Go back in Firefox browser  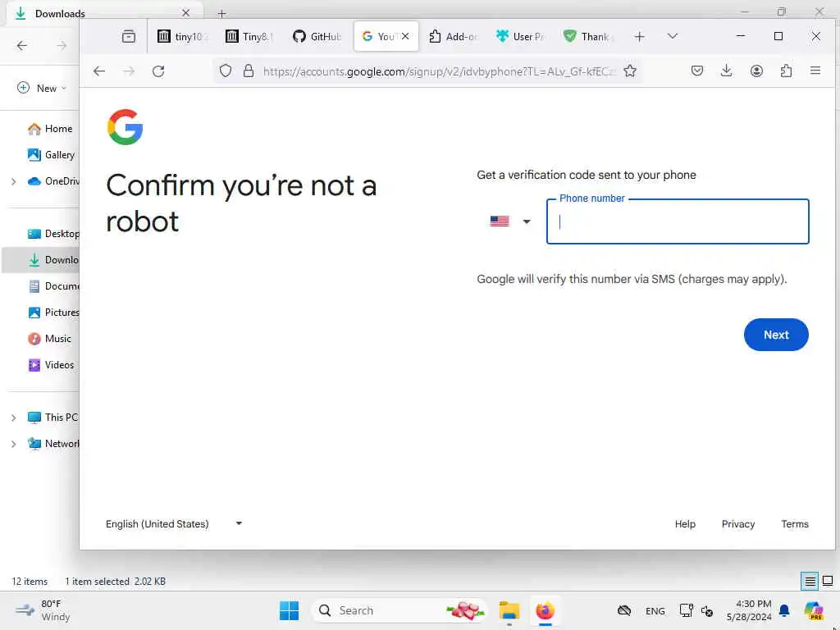point(99,71)
